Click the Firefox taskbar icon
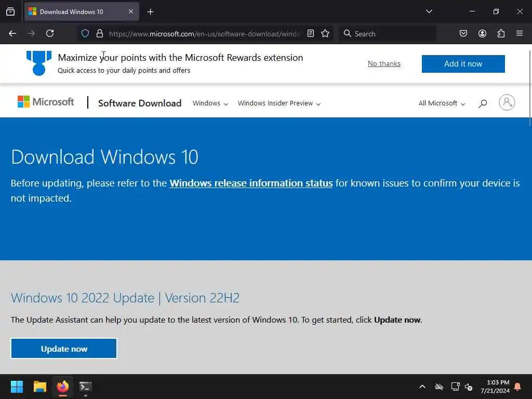Image resolution: width=532 pixels, height=399 pixels. (63, 387)
